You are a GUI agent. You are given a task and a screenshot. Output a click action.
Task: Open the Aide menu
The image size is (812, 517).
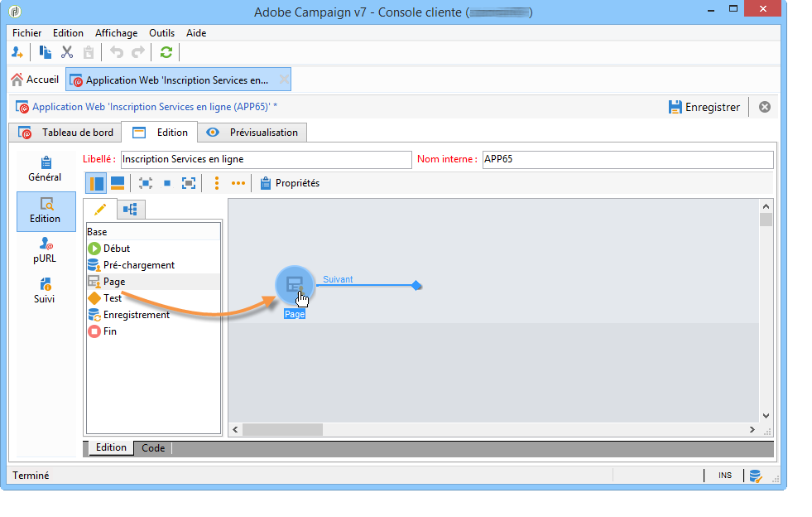click(x=196, y=33)
